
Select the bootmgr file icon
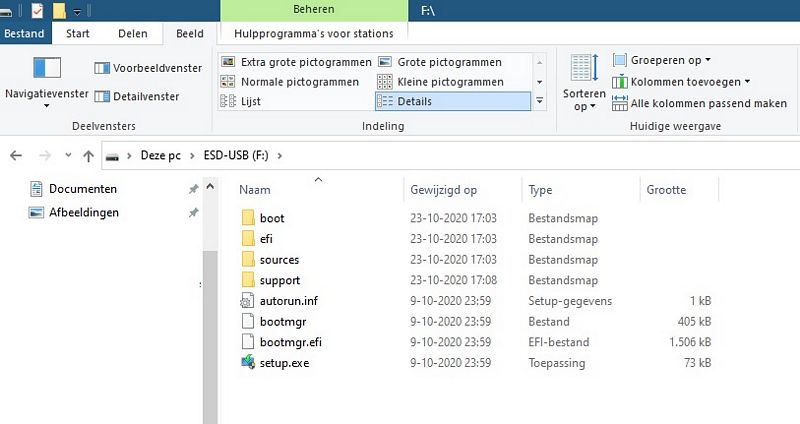click(247, 321)
